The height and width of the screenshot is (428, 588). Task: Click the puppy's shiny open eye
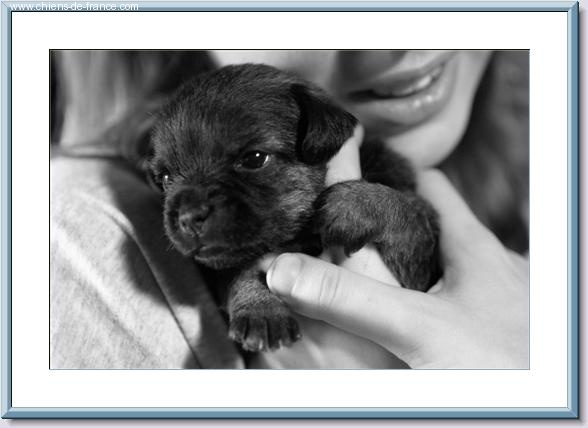pyautogui.click(x=254, y=160)
